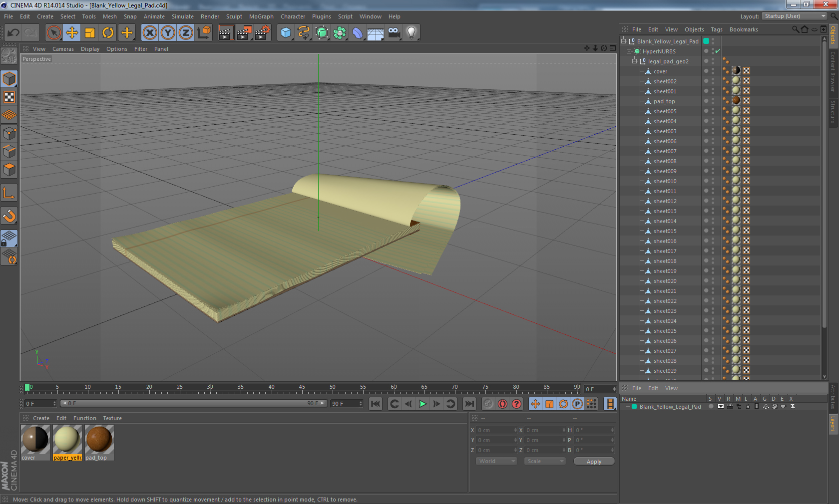Viewport: 839px width, 504px height.
Task: Open Material Manager Texture menu
Action: point(112,418)
